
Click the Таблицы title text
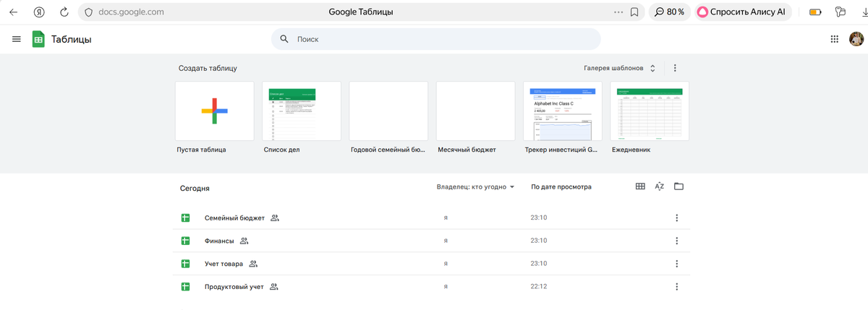[71, 40]
